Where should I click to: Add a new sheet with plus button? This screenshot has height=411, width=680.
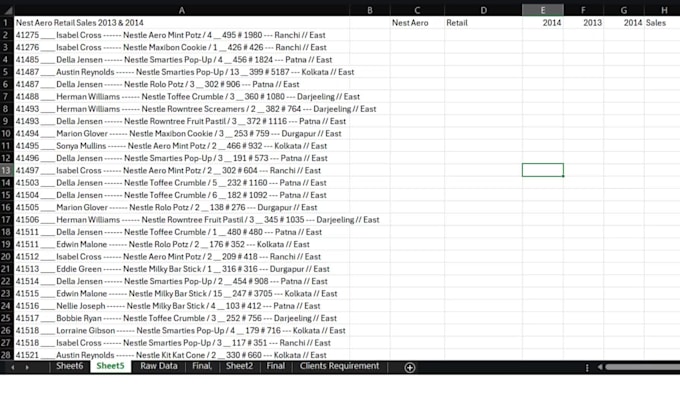(409, 368)
